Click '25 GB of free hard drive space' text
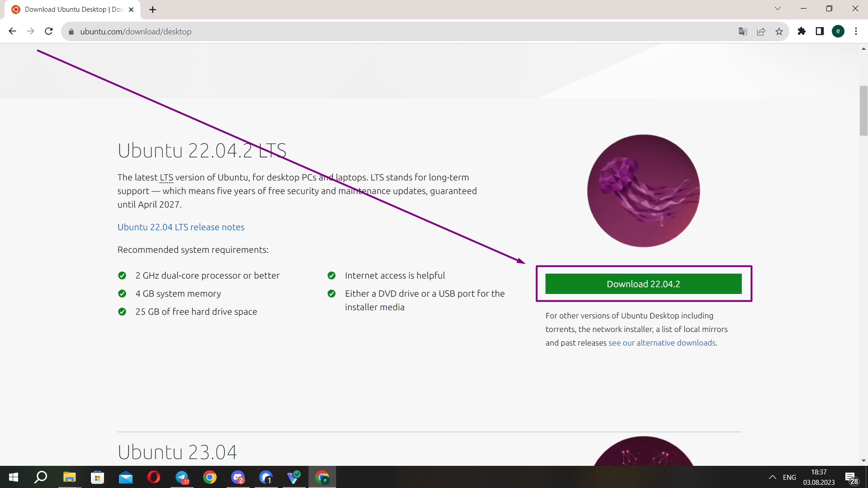868x488 pixels. 196,312
